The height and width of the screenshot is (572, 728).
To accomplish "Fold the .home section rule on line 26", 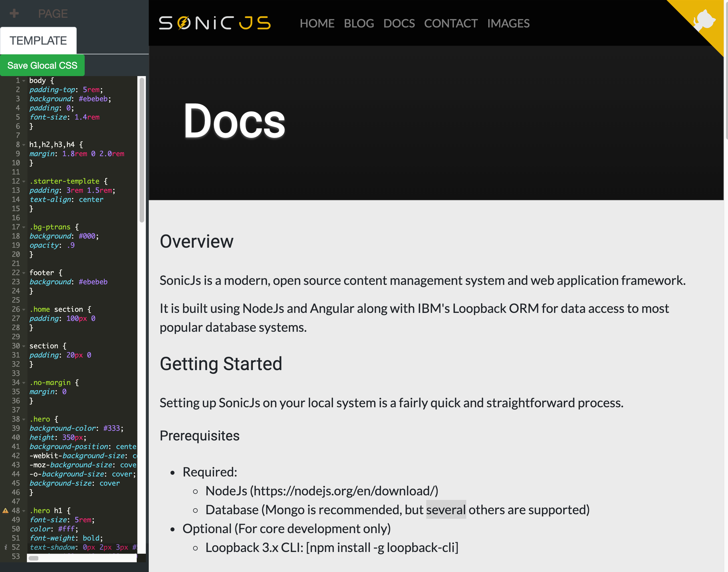I will (x=24, y=309).
